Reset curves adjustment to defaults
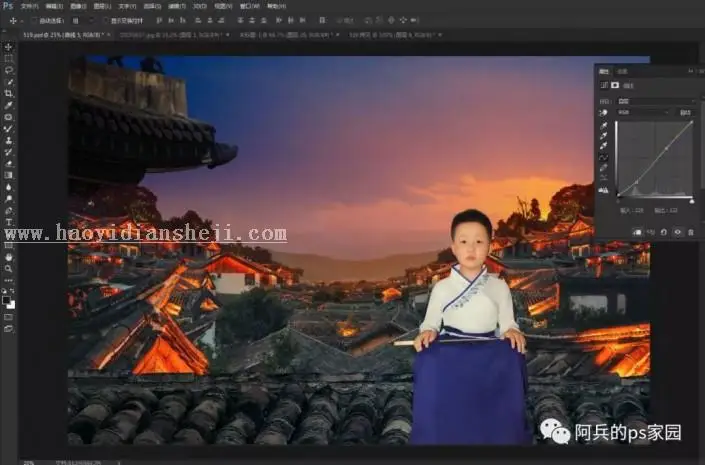705x465 pixels. [x=664, y=232]
